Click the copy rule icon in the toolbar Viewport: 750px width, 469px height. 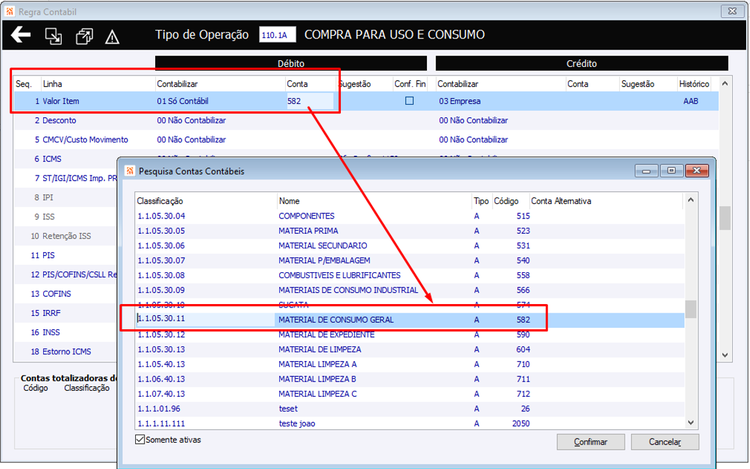click(84, 36)
